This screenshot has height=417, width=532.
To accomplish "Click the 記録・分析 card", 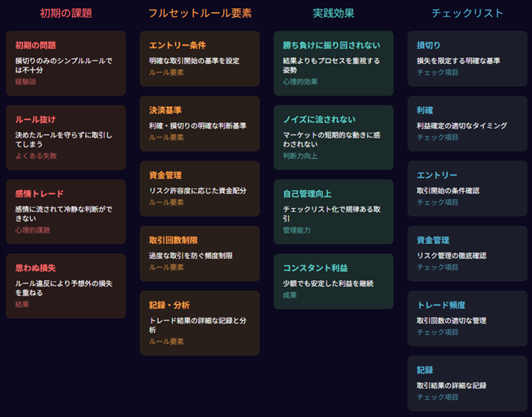I will click(x=200, y=322).
